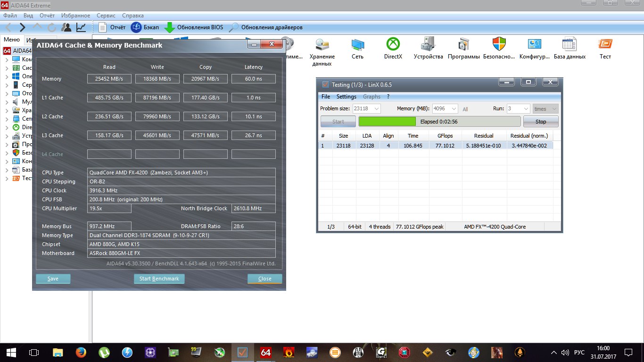Open the Хранение данных storage icon
The height and width of the screenshot is (362, 644).
[x=322, y=52]
